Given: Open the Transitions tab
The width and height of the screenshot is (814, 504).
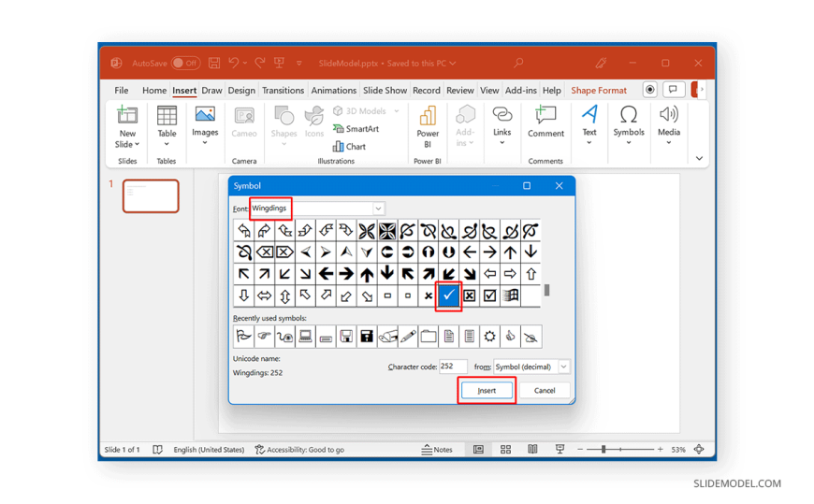Looking at the screenshot, I should point(283,91).
